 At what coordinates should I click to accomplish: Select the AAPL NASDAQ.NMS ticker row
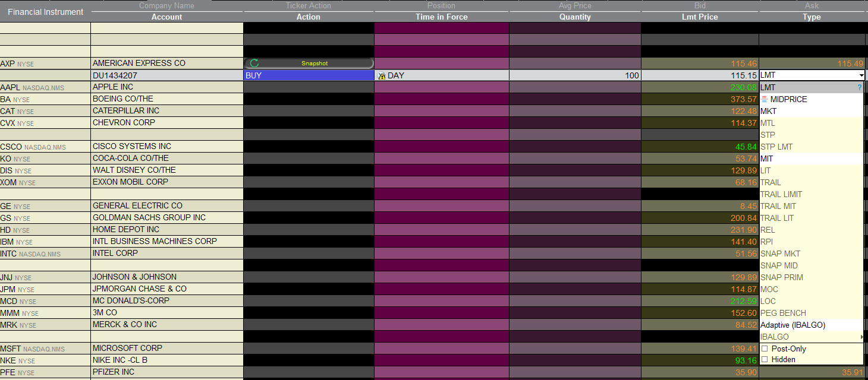click(x=45, y=87)
